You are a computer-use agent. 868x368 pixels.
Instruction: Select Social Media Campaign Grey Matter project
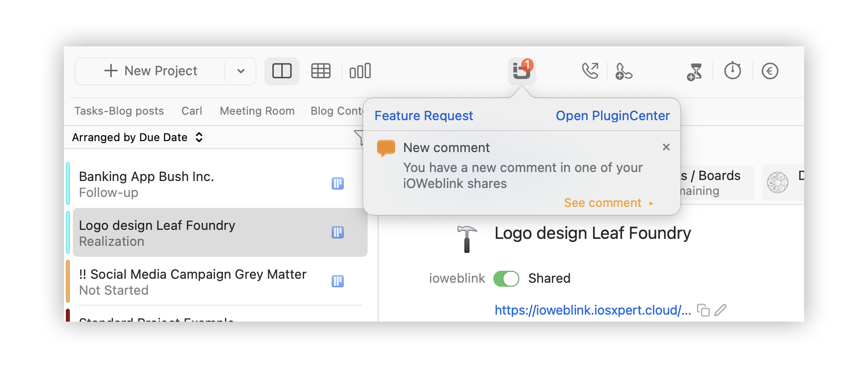(220, 281)
